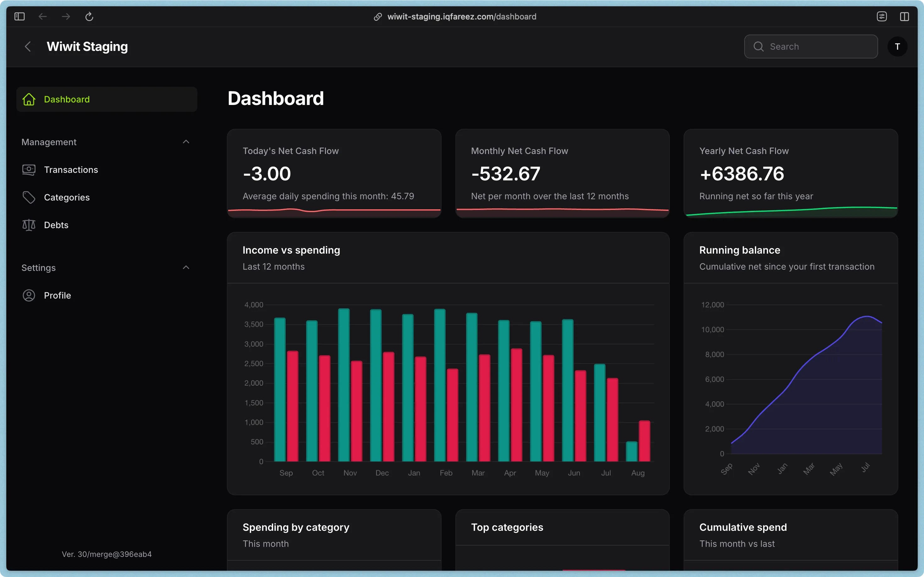Image resolution: width=924 pixels, height=577 pixels.
Task: Click 'Average daily spending this month: 45.79' text
Action: point(328,196)
